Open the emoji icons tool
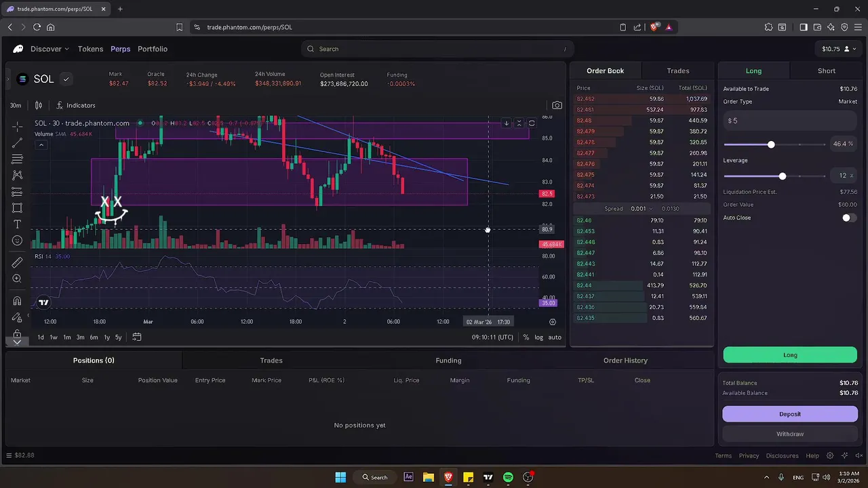 [17, 241]
